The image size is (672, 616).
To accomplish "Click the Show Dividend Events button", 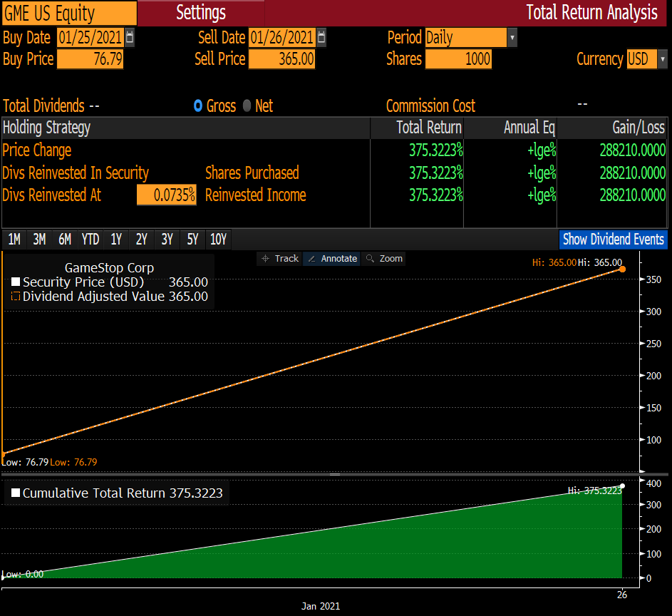I will point(613,240).
